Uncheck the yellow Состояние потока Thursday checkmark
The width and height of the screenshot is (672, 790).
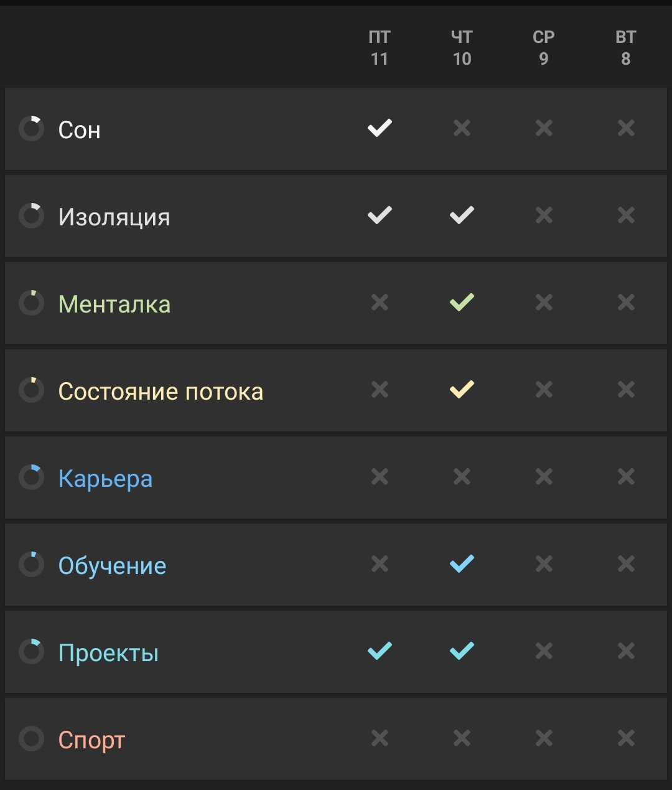point(462,390)
